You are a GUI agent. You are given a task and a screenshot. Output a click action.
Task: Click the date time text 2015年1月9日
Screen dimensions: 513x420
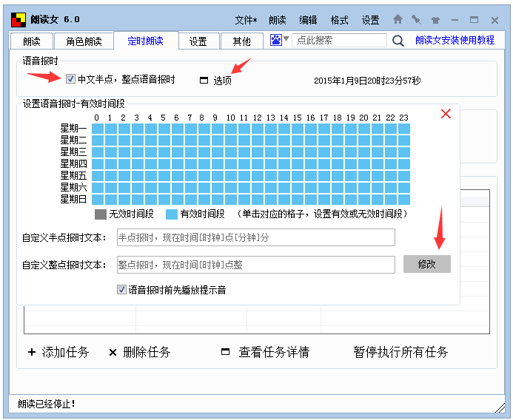(x=367, y=81)
